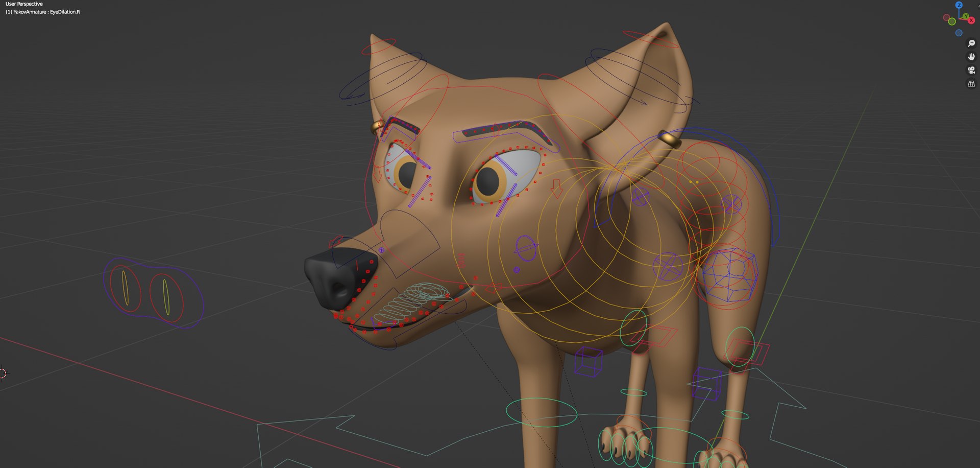980x468 pixels.
Task: Click the zoom magnifier viewport icon
Action: click(x=971, y=43)
